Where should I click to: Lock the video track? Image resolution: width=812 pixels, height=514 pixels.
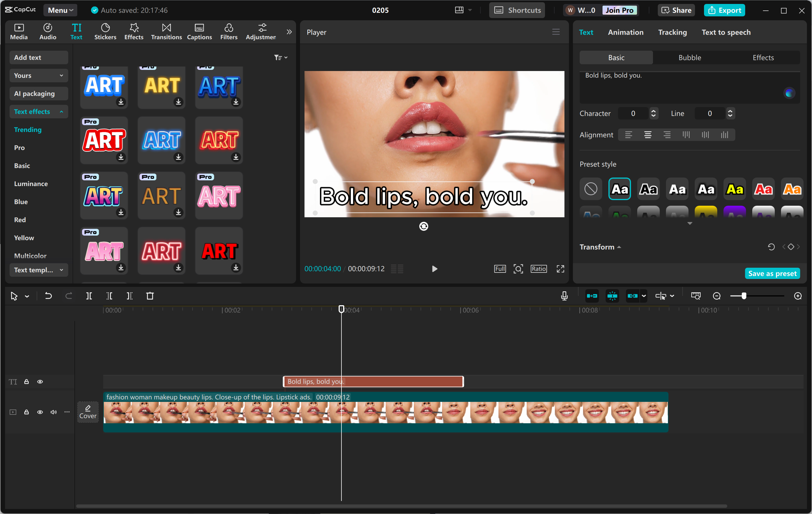[x=26, y=412]
